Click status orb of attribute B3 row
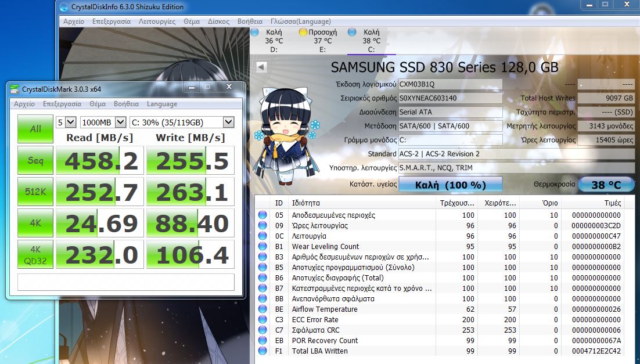Image resolution: width=640 pixels, height=364 pixels. click(x=263, y=257)
